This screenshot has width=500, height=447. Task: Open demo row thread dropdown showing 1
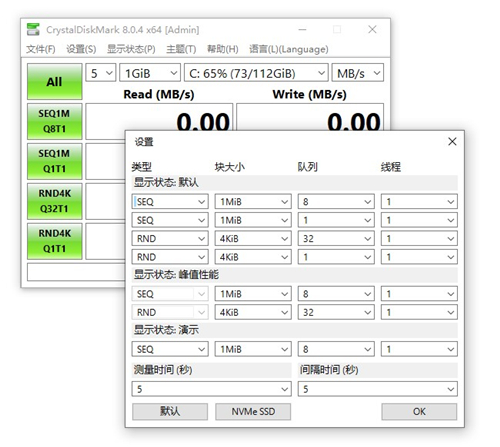point(419,349)
